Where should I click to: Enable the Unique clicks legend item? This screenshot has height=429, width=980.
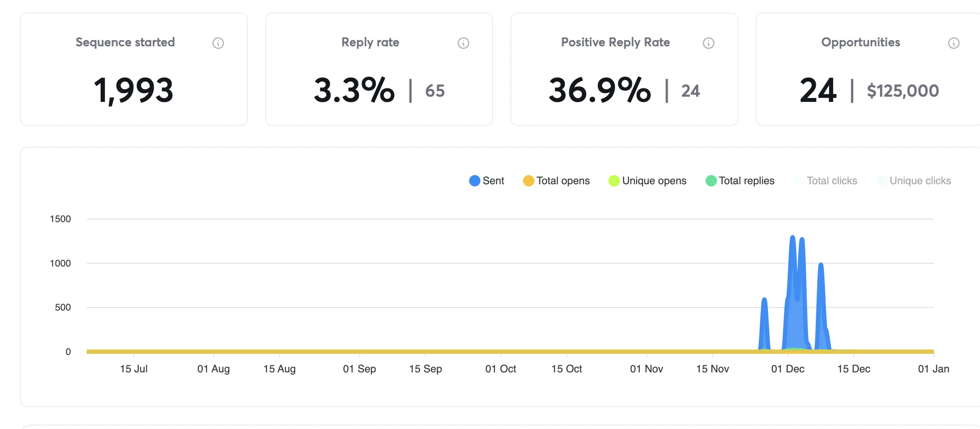click(913, 181)
